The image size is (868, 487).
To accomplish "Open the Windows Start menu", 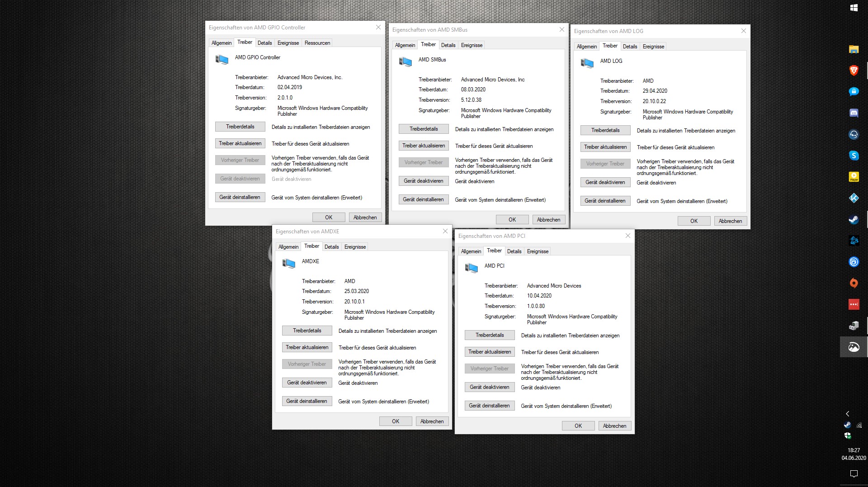I will click(854, 8).
